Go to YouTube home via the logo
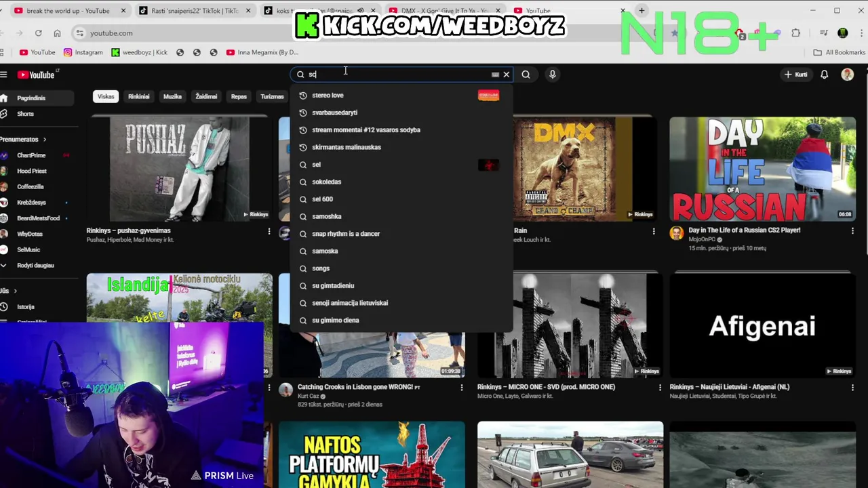This screenshot has height=488, width=868. coord(36,75)
